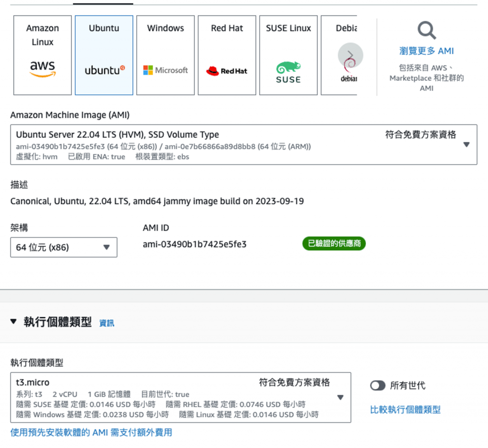
Task: Open the 資訊 info link
Action: (107, 323)
